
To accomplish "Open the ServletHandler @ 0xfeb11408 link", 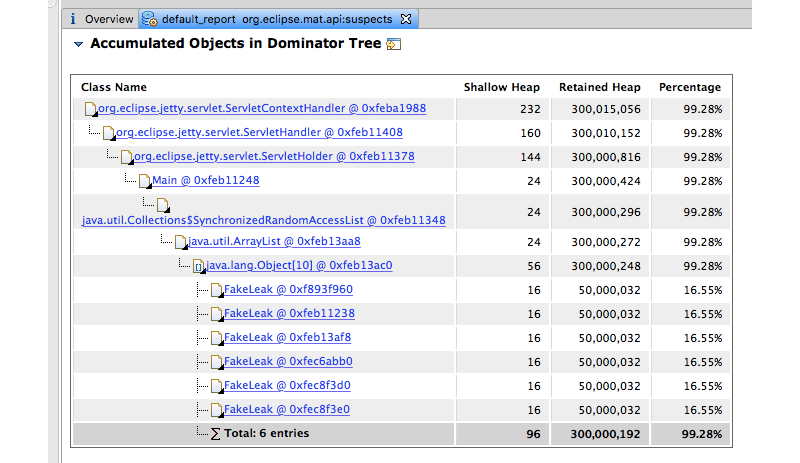I will coord(259,133).
